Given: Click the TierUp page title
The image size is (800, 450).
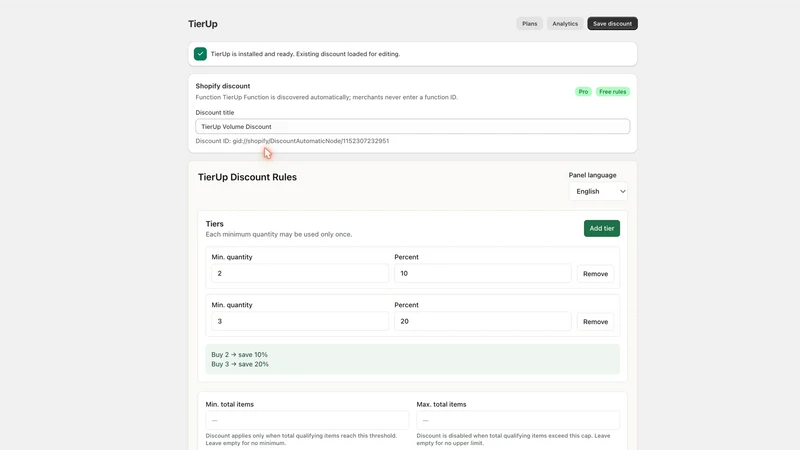Looking at the screenshot, I should pos(203,23).
